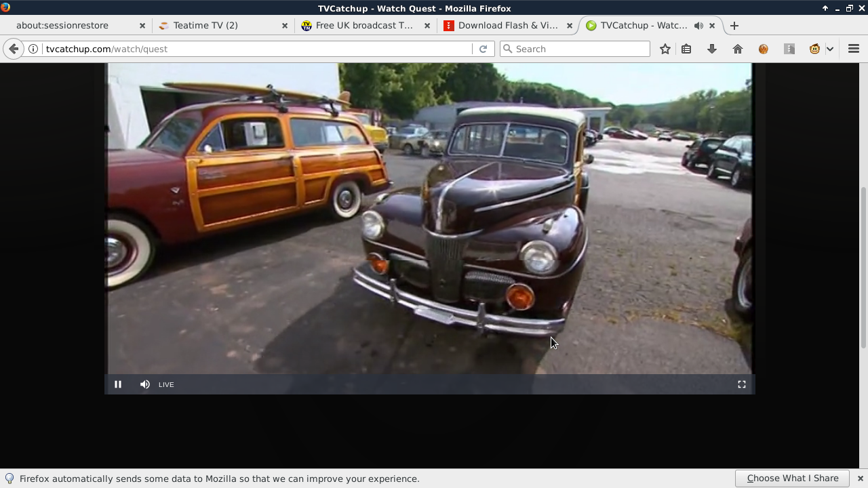Expand the yellow face extension dropdown arrow

(829, 49)
